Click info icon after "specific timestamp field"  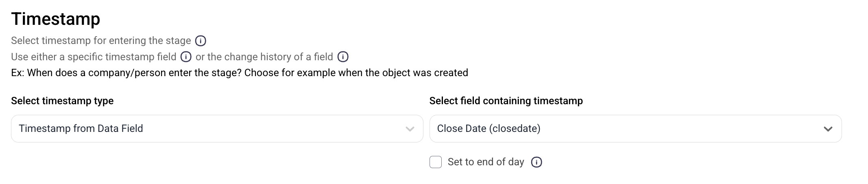pyautogui.click(x=186, y=57)
